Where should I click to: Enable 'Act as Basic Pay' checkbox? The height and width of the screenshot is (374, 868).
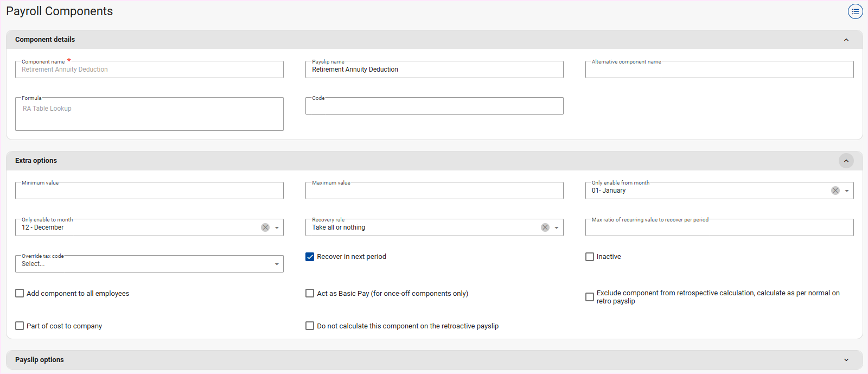pos(310,293)
